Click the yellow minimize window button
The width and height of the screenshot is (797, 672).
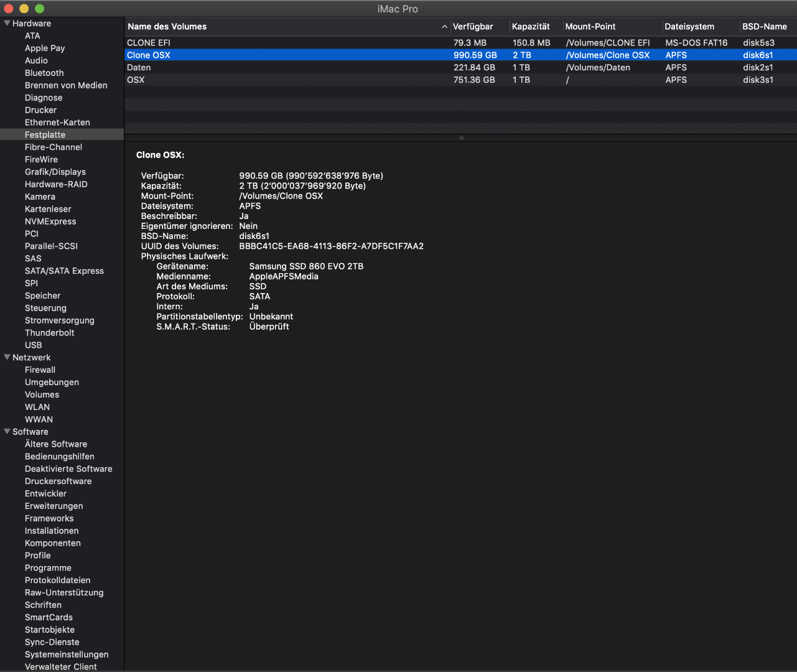coord(24,9)
